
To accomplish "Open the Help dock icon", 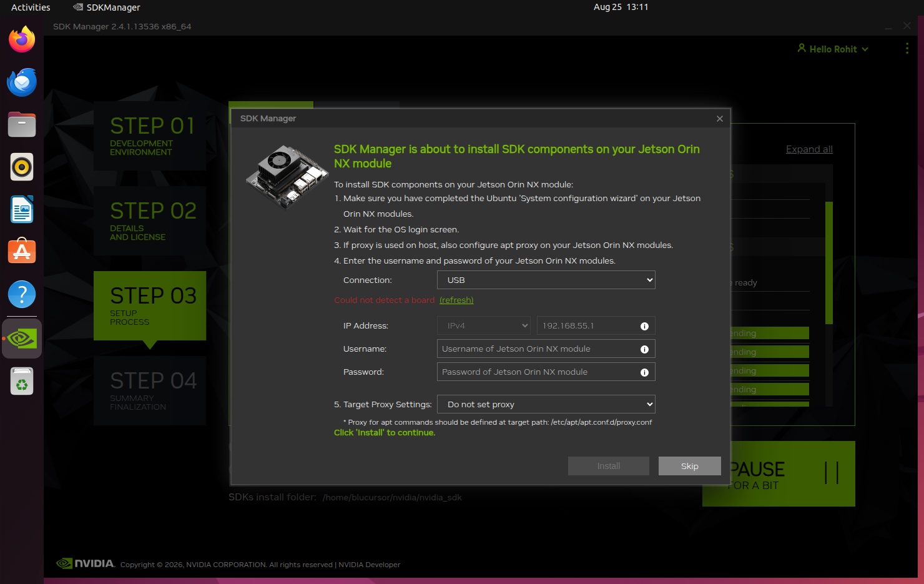I will (22, 294).
